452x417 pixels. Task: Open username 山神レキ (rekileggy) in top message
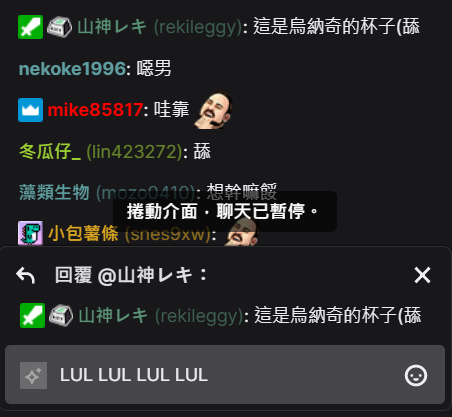[159, 27]
